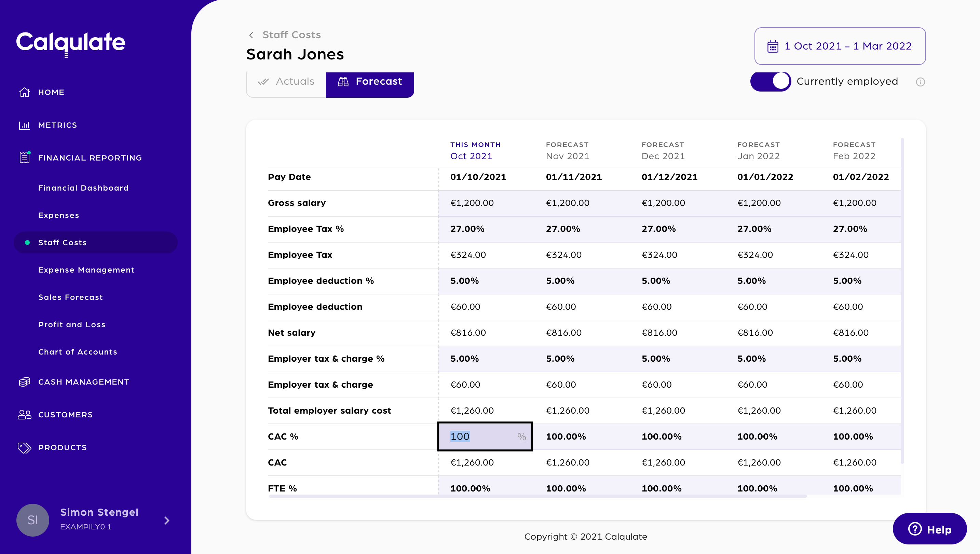Click the info icon beside Currently employed
The image size is (980, 554).
[920, 82]
